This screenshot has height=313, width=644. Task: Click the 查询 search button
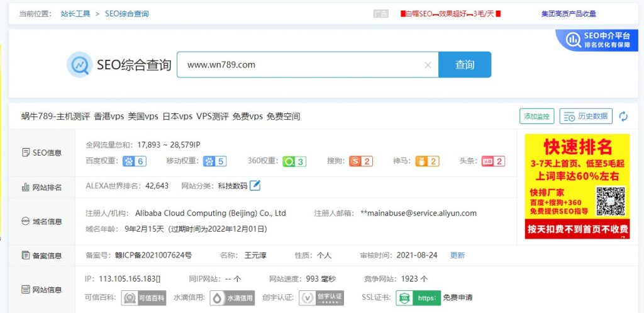pos(464,65)
